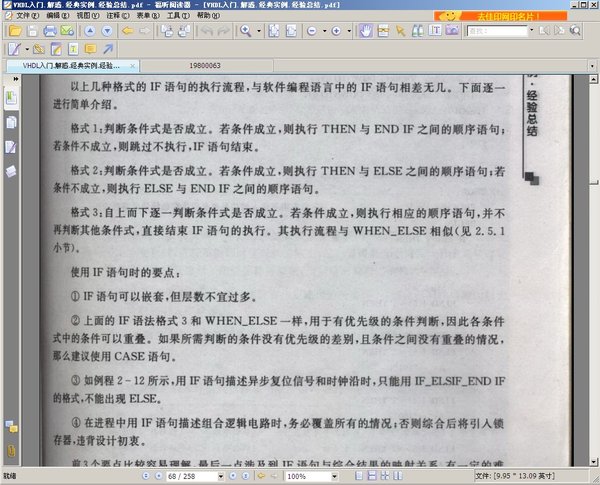
Task: Switch to facing pages layout in the status bar
Action: click(x=398, y=476)
